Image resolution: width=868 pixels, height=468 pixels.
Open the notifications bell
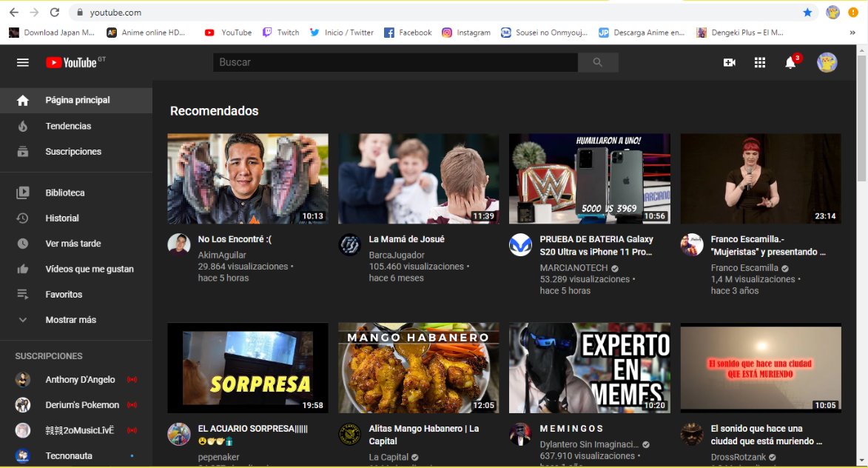point(790,63)
